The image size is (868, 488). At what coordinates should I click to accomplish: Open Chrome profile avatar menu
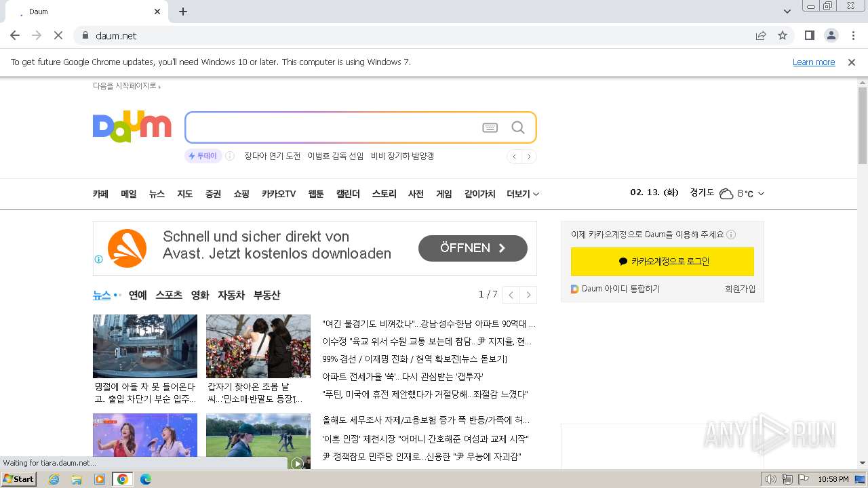pyautogui.click(x=831, y=35)
